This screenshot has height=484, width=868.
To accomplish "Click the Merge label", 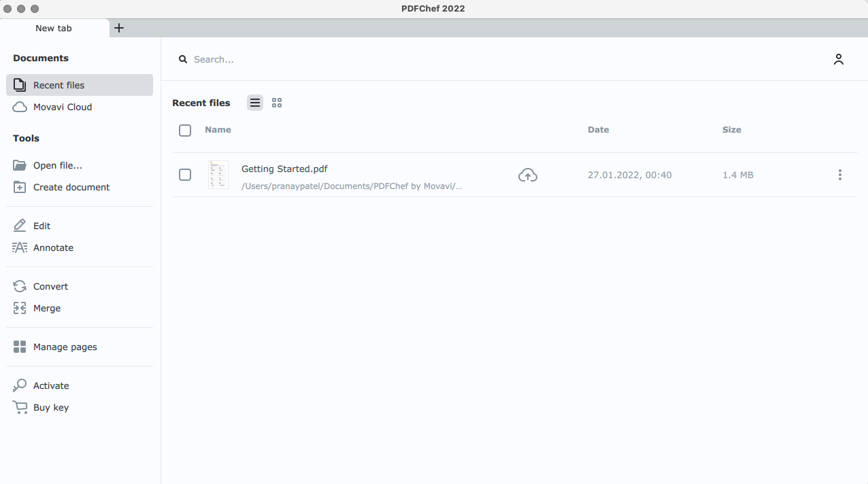I will tap(47, 308).
